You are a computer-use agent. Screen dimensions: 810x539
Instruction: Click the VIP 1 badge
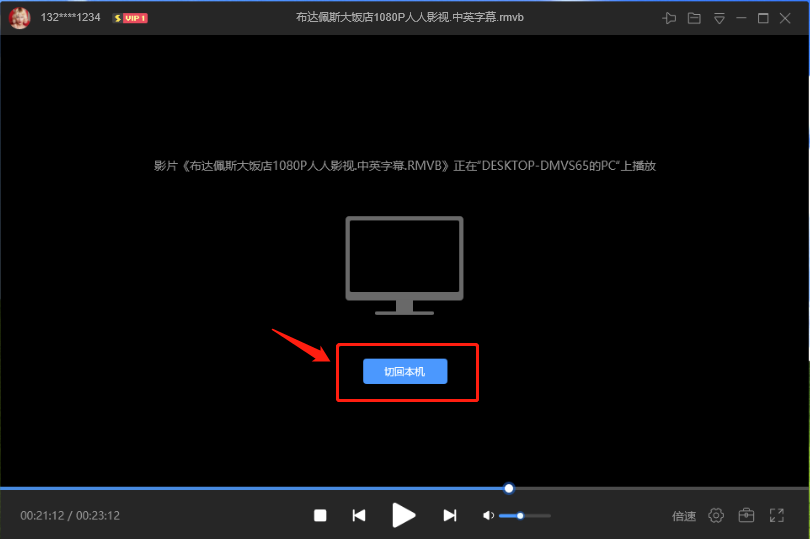[x=131, y=18]
